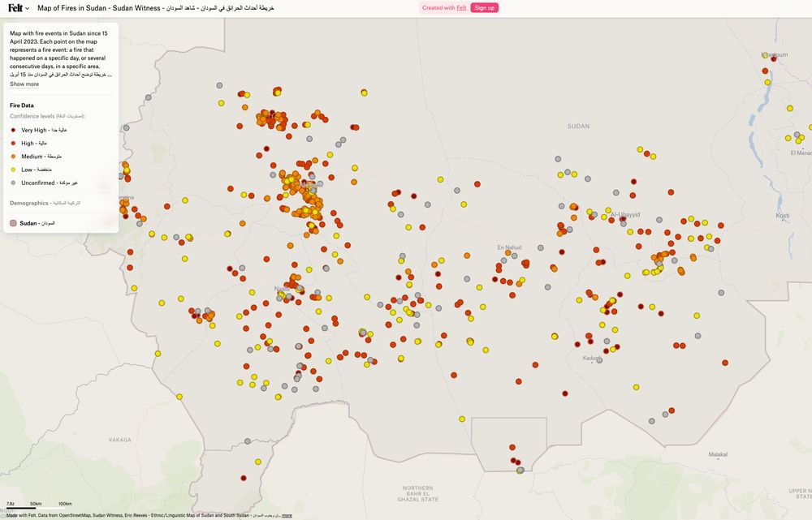Click the 'Fire Data' legend heading
The width and height of the screenshot is (812, 520).
[x=22, y=105]
